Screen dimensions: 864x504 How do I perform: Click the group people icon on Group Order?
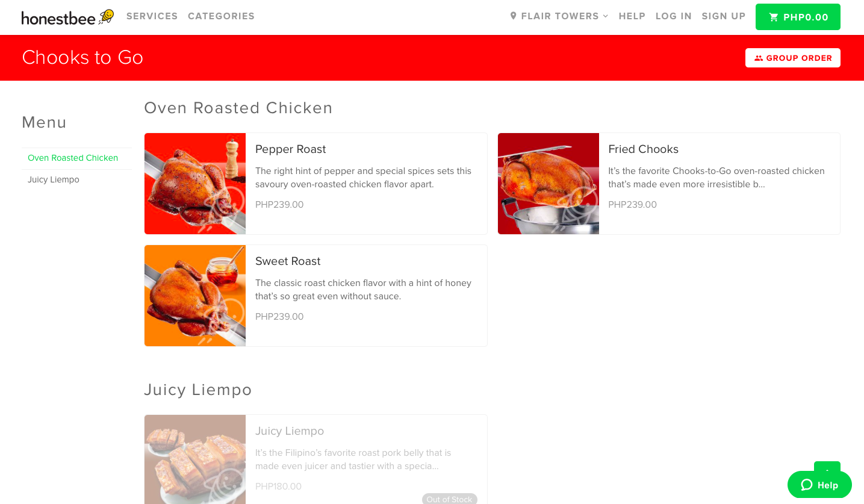point(759,58)
